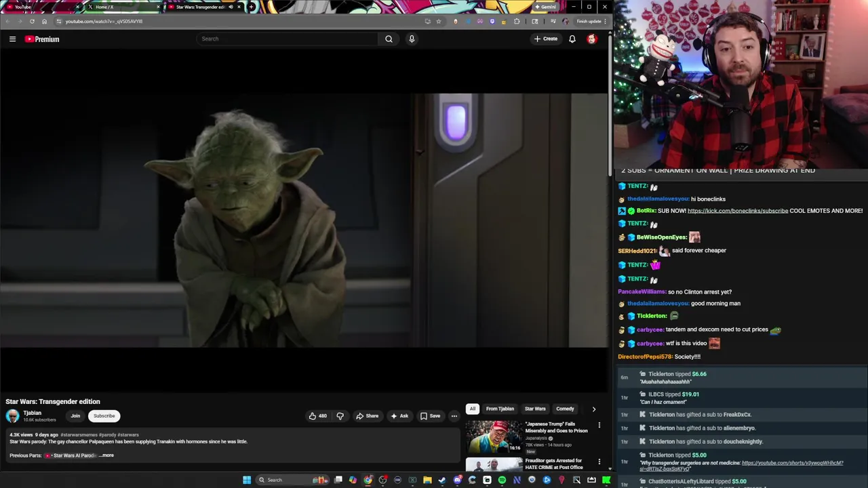Click ILBCS tipped $19.01 entry
The width and height of the screenshot is (868, 488).
(742, 397)
